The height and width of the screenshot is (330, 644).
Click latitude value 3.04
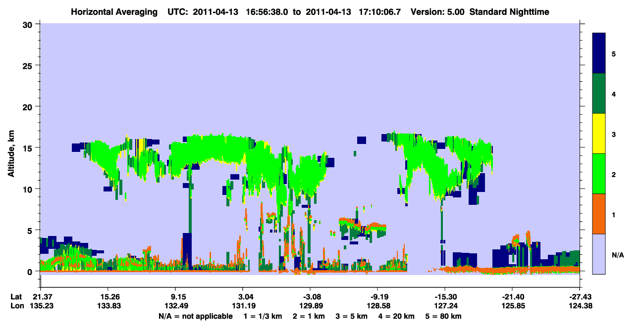coord(244,297)
